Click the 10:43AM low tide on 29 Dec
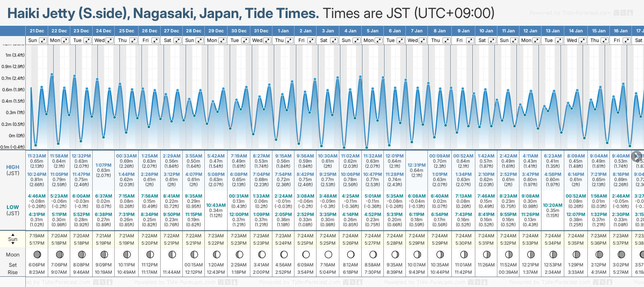Image resolution: width=644 pixels, height=287 pixels. coord(216,205)
